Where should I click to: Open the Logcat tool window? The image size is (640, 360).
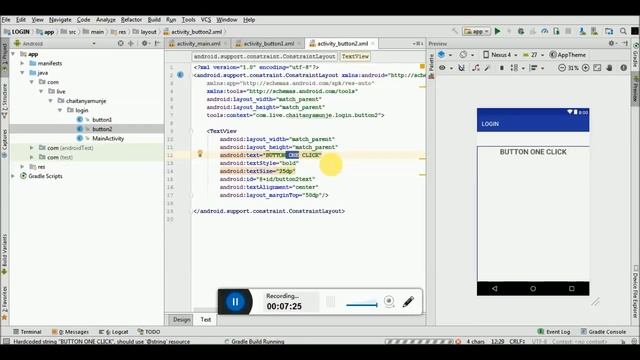point(114,332)
